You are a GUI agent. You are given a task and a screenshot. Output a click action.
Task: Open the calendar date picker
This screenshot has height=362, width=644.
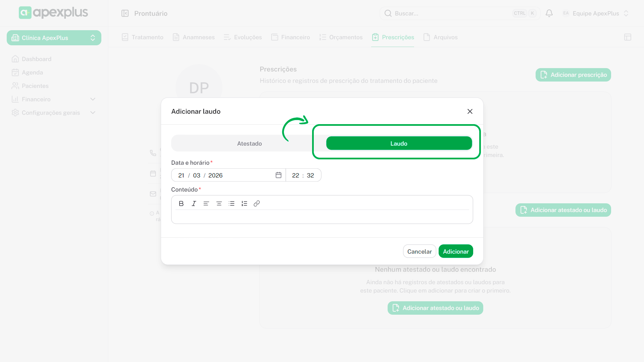click(278, 175)
